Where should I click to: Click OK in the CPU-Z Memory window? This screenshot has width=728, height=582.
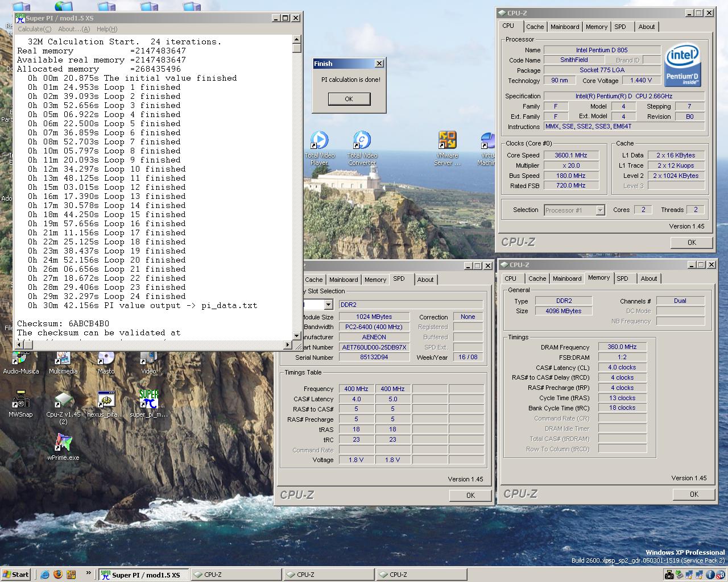click(x=694, y=494)
